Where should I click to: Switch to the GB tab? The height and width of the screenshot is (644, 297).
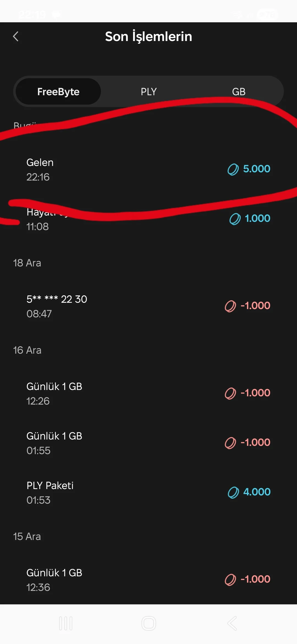(238, 92)
